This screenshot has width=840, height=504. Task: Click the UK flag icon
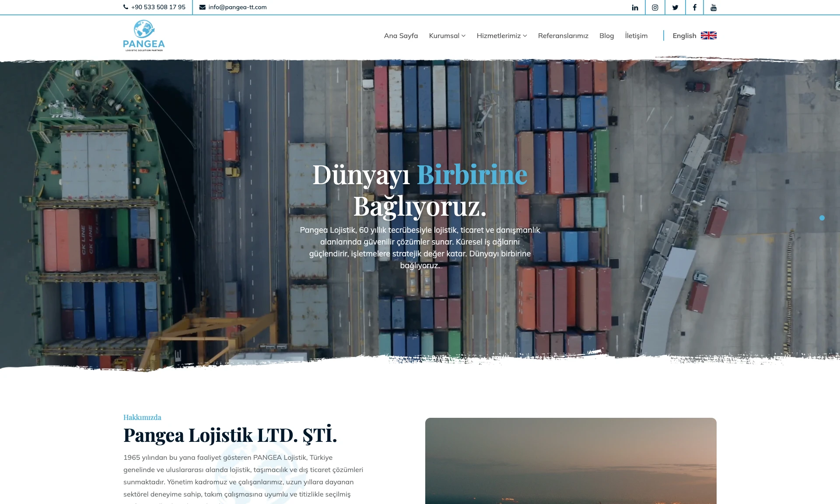(x=709, y=35)
